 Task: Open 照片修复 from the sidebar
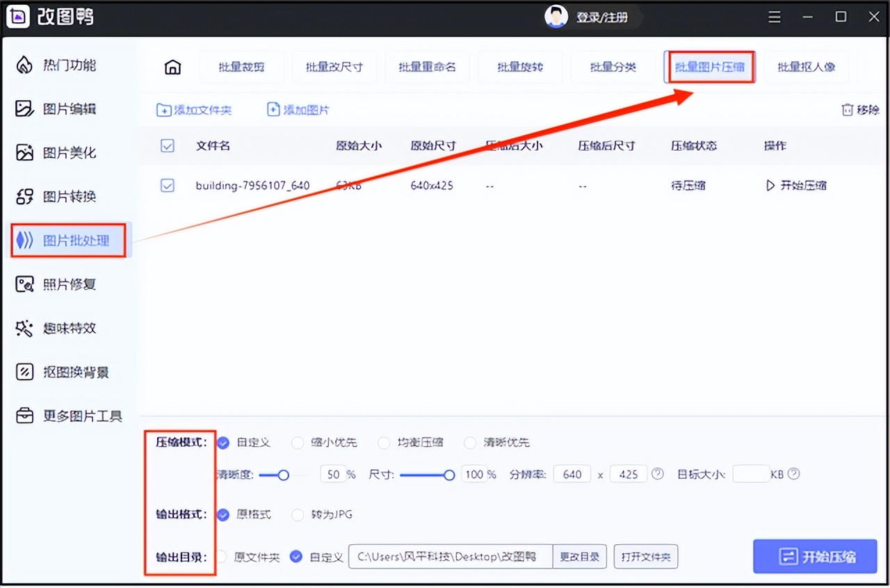click(65, 284)
